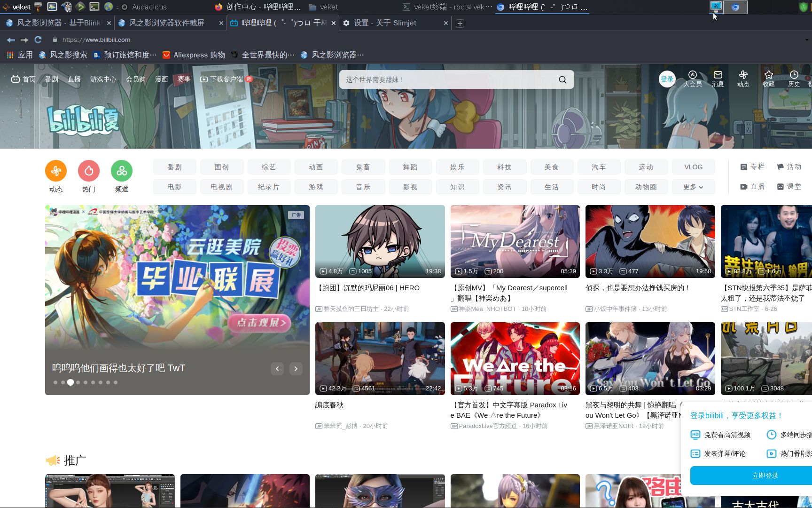Open the My Dearest supercell video thumbnail
812x508 pixels.
(x=515, y=241)
